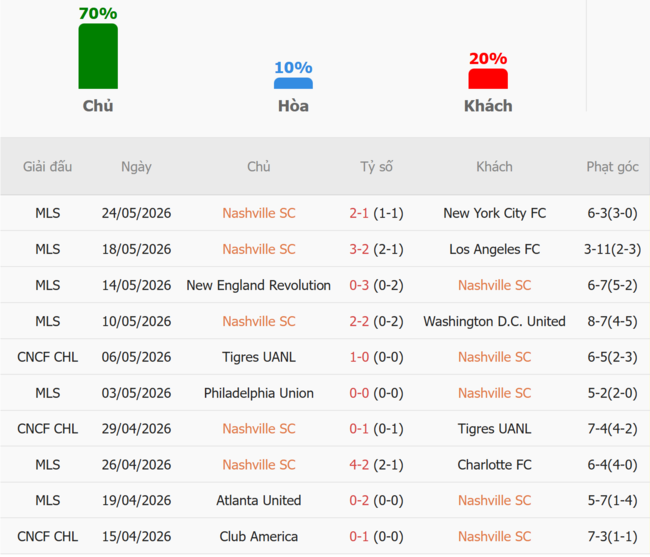Click the green 70% Chủ bar
Viewport: 650px width, 557px height.
(98, 56)
